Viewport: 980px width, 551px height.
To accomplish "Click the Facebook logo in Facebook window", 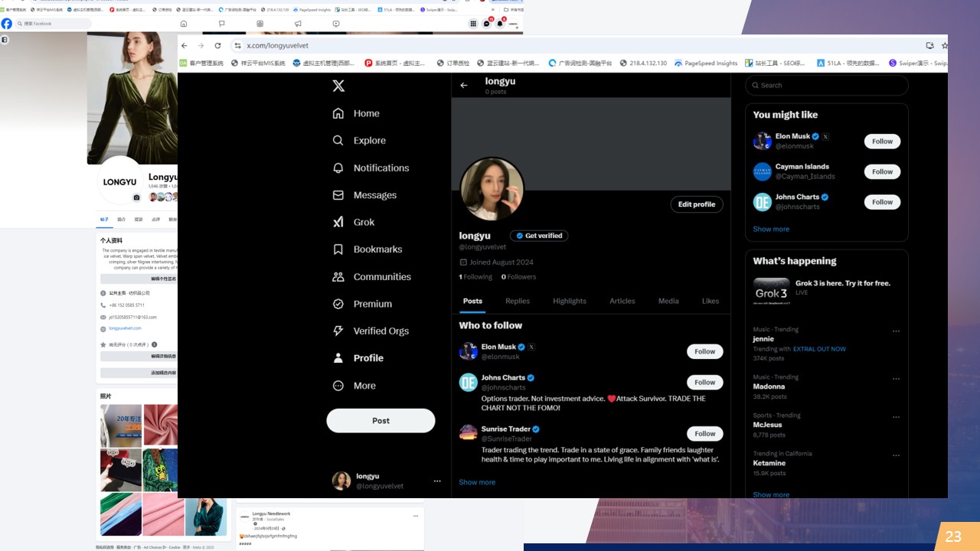I will coord(7,24).
